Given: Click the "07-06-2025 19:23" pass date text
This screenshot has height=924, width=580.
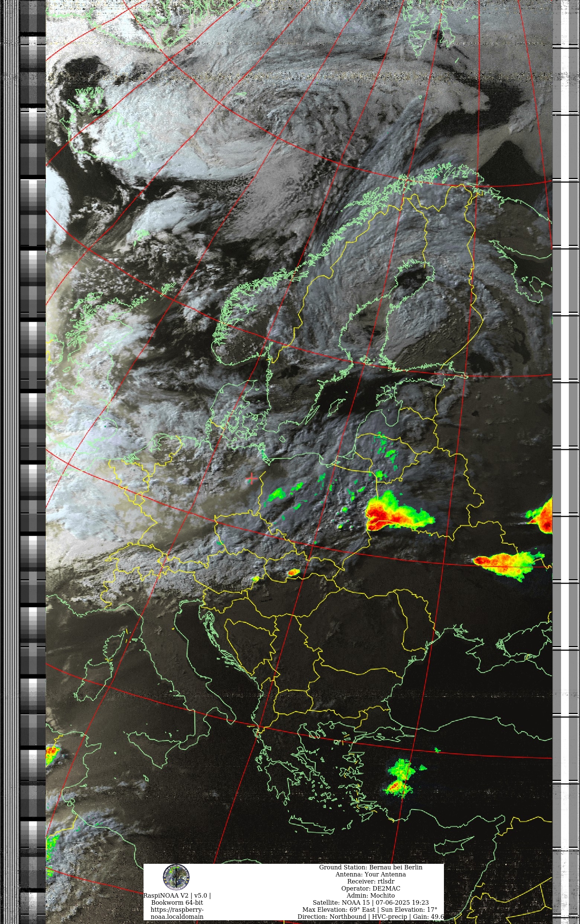Looking at the screenshot, I should (x=402, y=902).
